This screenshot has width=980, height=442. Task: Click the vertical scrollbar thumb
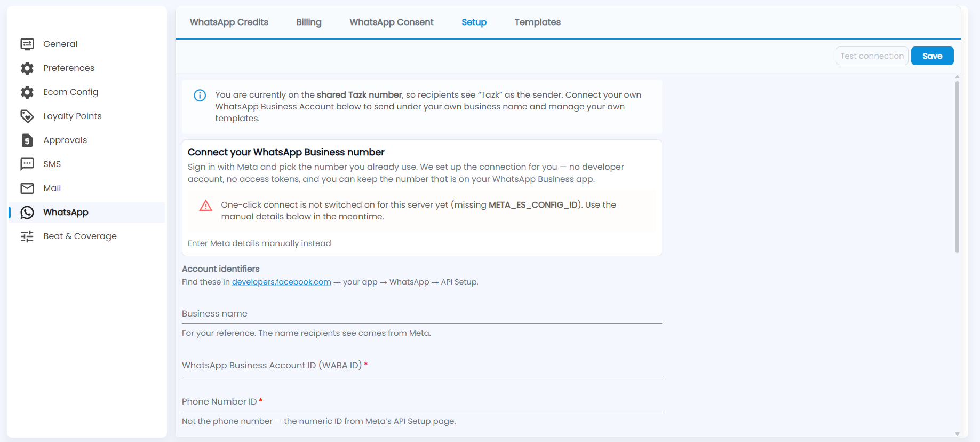click(957, 167)
